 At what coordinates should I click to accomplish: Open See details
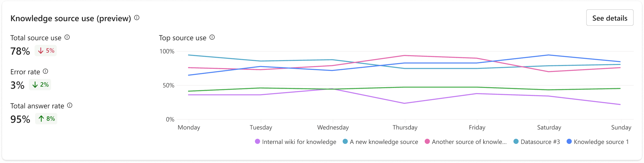609,18
